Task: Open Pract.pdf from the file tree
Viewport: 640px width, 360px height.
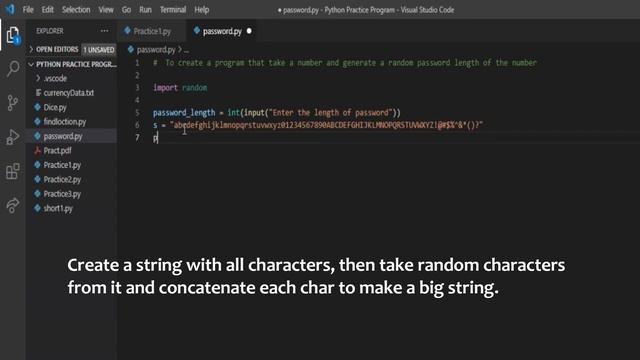Action: coord(57,151)
